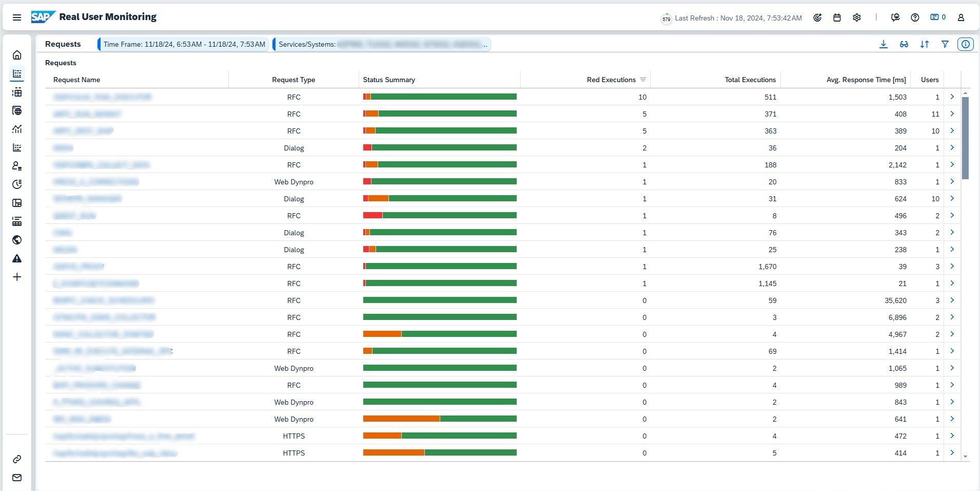This screenshot has height=491, width=980.
Task: Click the first row status summary bar
Action: [439, 97]
